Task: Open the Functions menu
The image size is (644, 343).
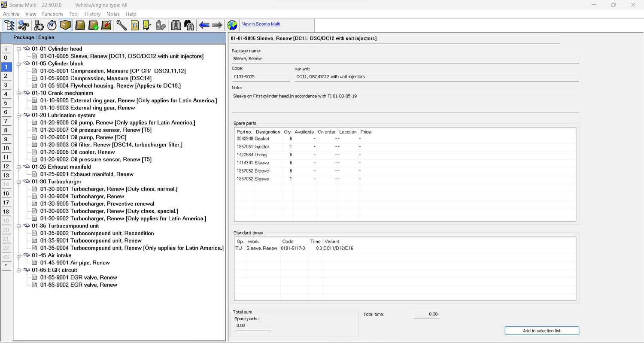Action: (x=52, y=14)
